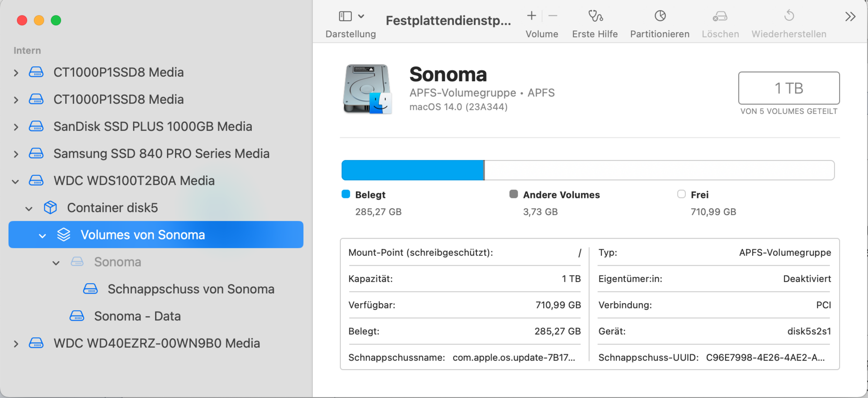Open the Partitionieren pie chart tool
868x398 pixels.
click(660, 16)
